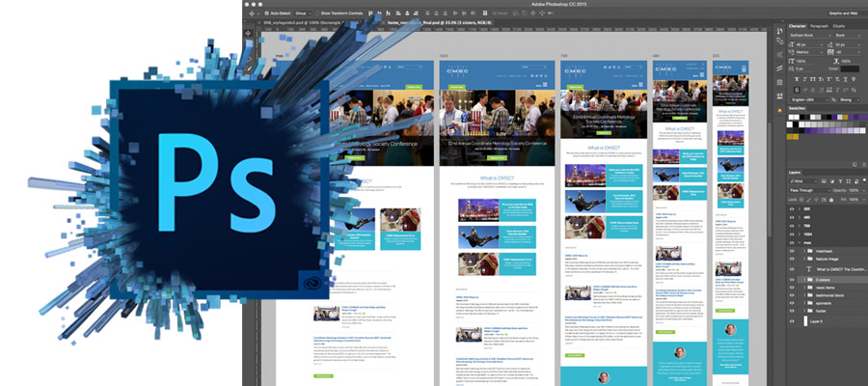
Task: Filter layers by adjustment layers icon
Action: (x=832, y=181)
